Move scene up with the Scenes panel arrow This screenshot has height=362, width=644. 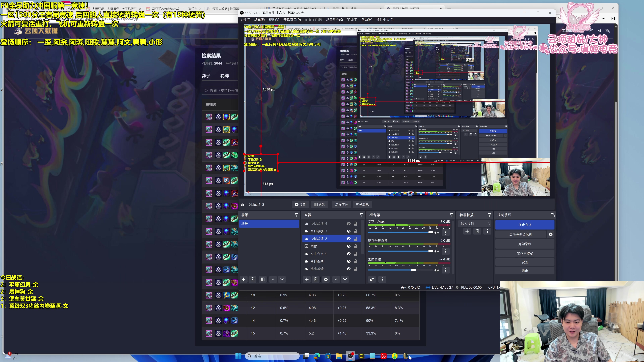pyautogui.click(x=273, y=279)
